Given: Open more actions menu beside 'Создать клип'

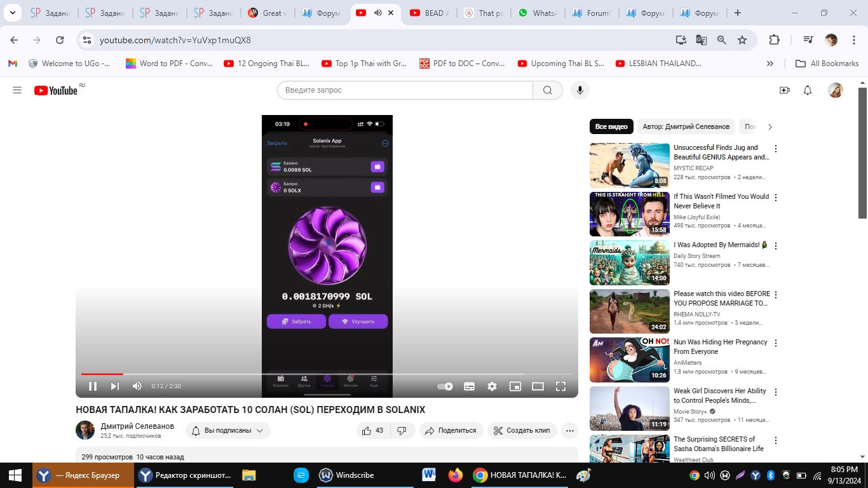Looking at the screenshot, I should pos(570,430).
